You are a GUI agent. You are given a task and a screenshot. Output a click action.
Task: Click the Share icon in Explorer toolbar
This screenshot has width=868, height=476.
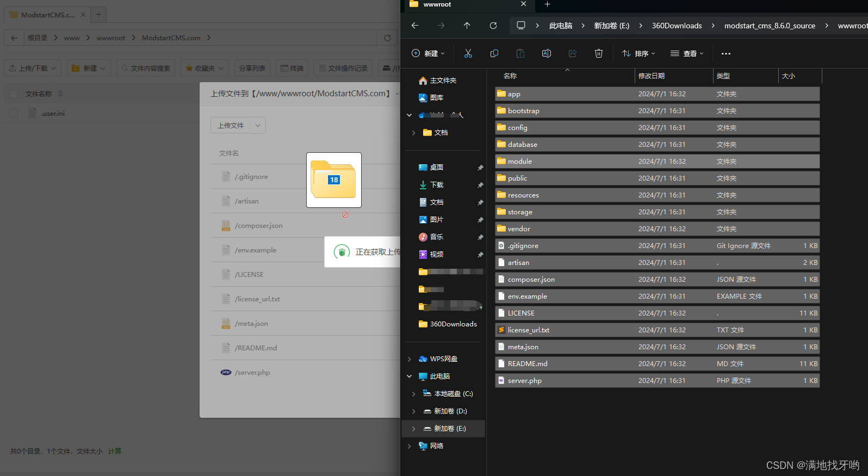[573, 53]
